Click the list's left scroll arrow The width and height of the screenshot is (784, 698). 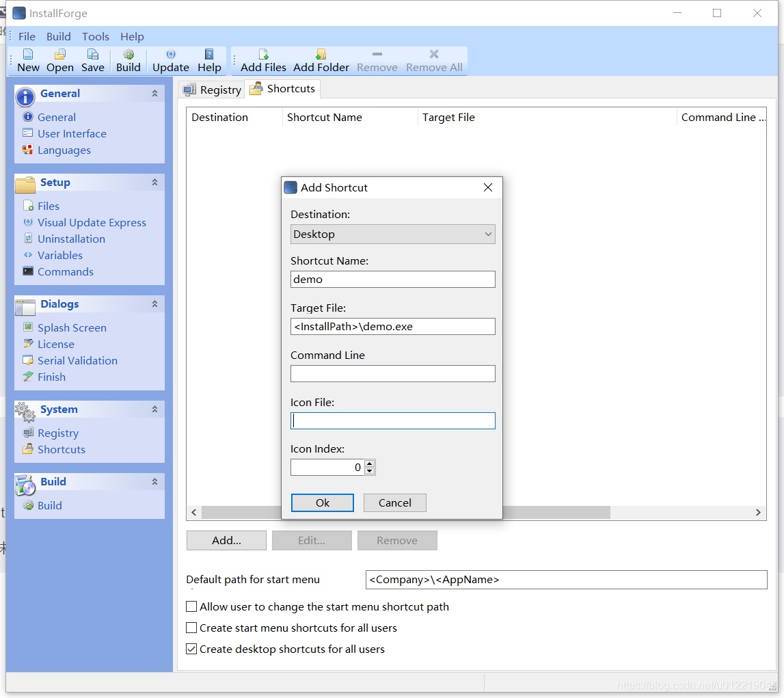pyautogui.click(x=194, y=513)
